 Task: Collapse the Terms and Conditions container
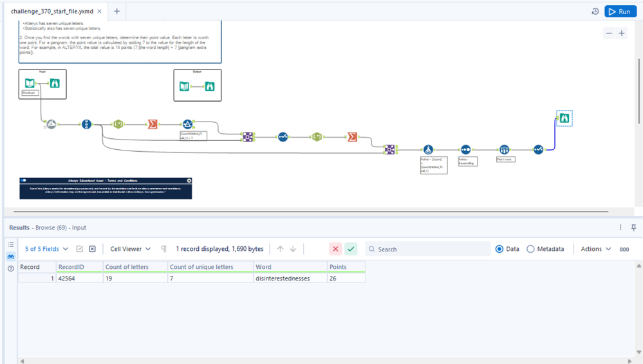point(189,180)
